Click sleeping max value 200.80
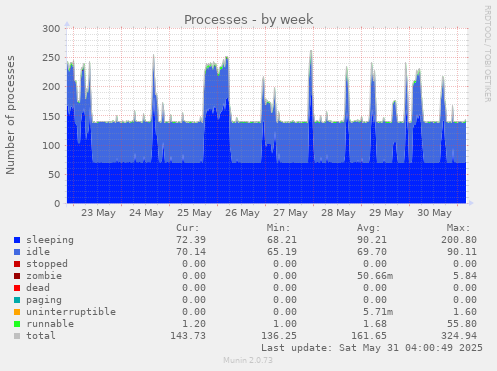 point(459,240)
